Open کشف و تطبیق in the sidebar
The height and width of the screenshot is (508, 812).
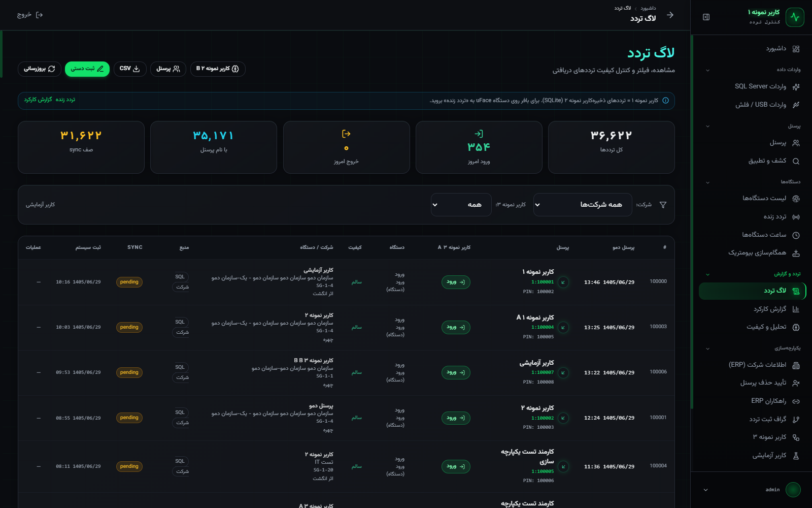coord(753,161)
